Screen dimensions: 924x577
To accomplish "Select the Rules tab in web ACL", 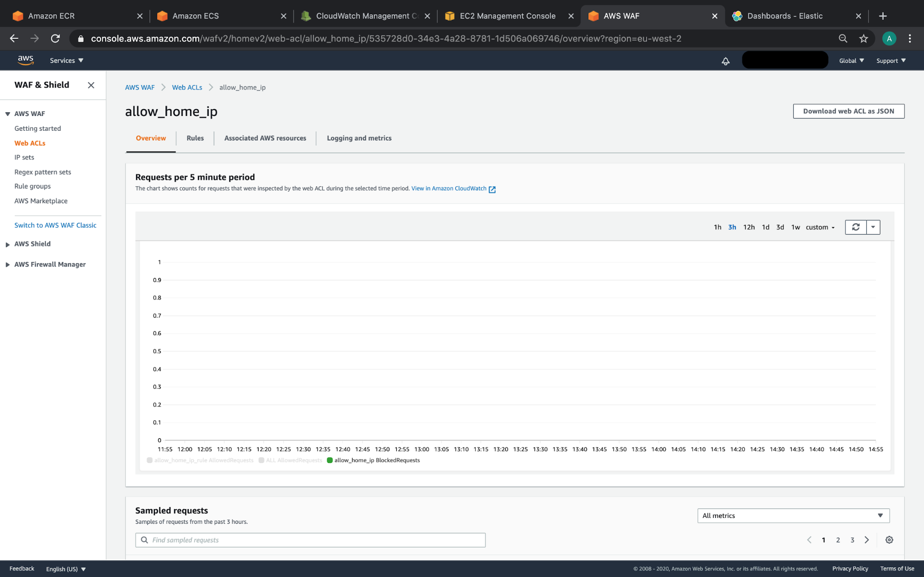I will tap(194, 138).
